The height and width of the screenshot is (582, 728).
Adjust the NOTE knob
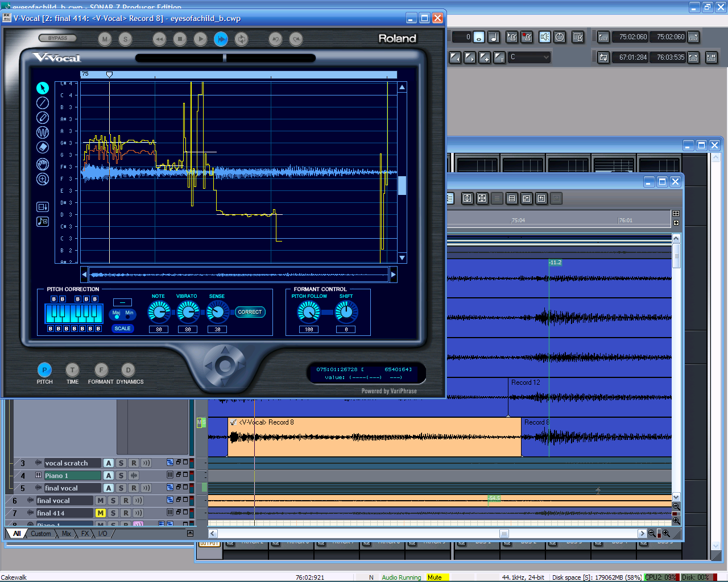coord(159,311)
